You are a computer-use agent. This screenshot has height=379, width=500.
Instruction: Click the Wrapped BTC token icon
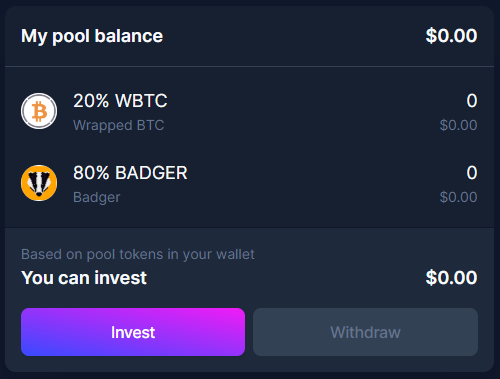[39, 111]
